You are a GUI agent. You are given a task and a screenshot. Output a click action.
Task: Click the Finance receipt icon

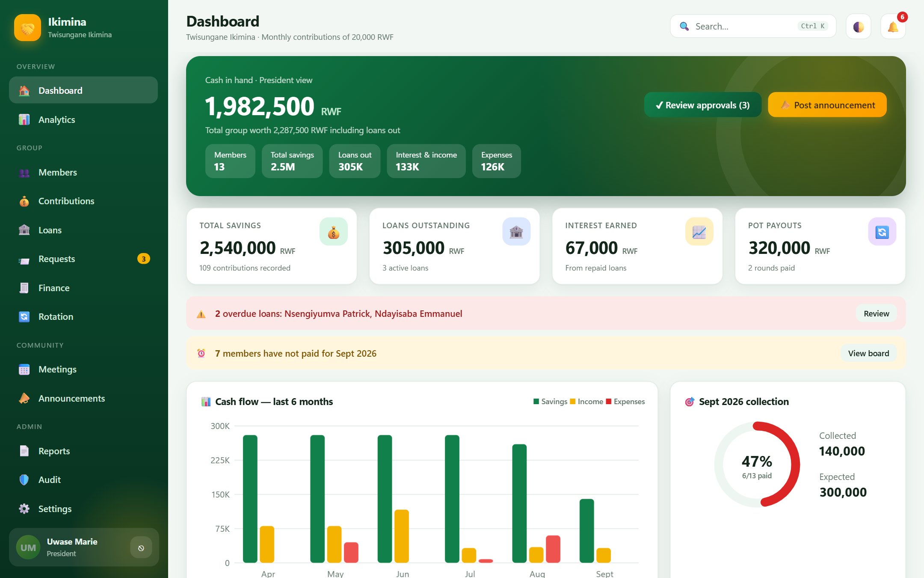[24, 288]
